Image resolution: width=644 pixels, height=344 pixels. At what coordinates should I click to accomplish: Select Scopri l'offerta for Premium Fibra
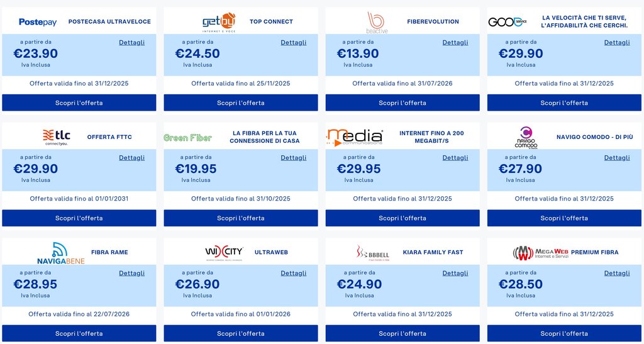pos(564,333)
